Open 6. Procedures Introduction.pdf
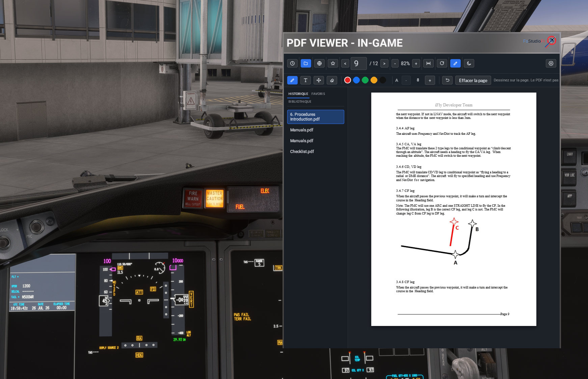Screen dimensions: 588x379 316,117
